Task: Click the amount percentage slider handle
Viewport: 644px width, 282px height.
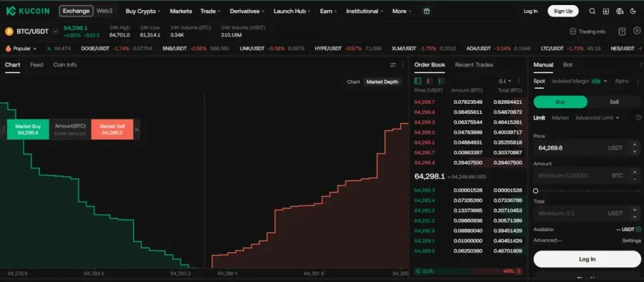Action: [x=535, y=190]
